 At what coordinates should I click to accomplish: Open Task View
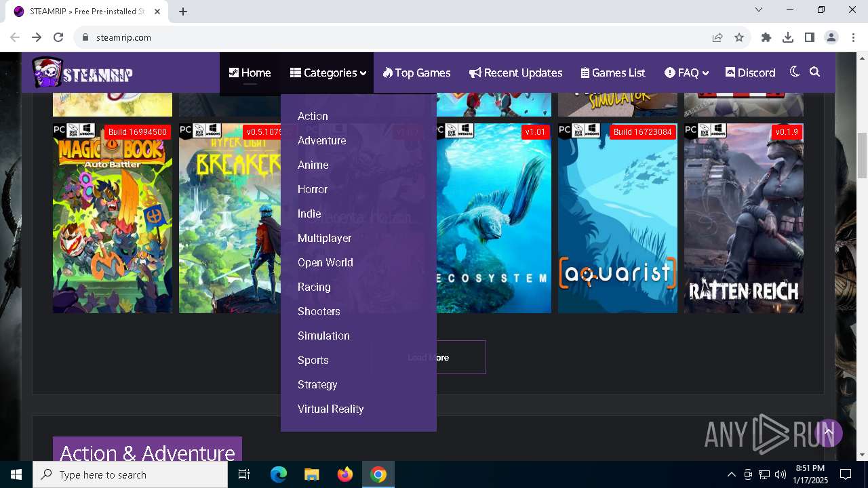[244, 474]
